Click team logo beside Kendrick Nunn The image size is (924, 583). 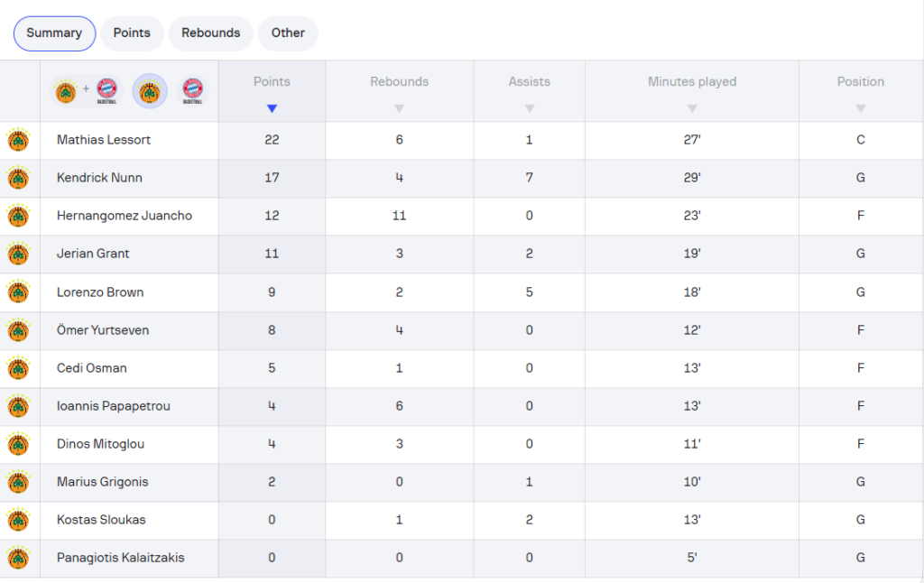pos(18,179)
